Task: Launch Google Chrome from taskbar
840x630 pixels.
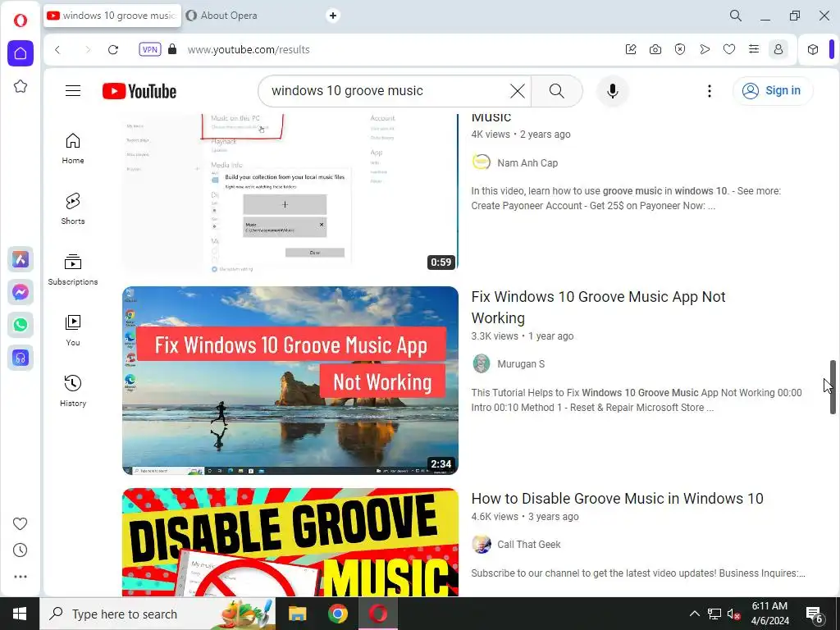Action: click(337, 614)
